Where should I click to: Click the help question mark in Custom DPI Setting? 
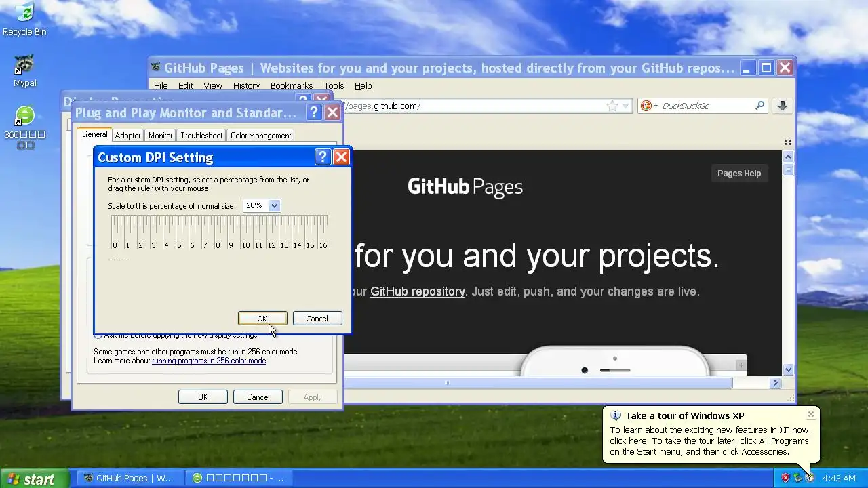coord(323,157)
